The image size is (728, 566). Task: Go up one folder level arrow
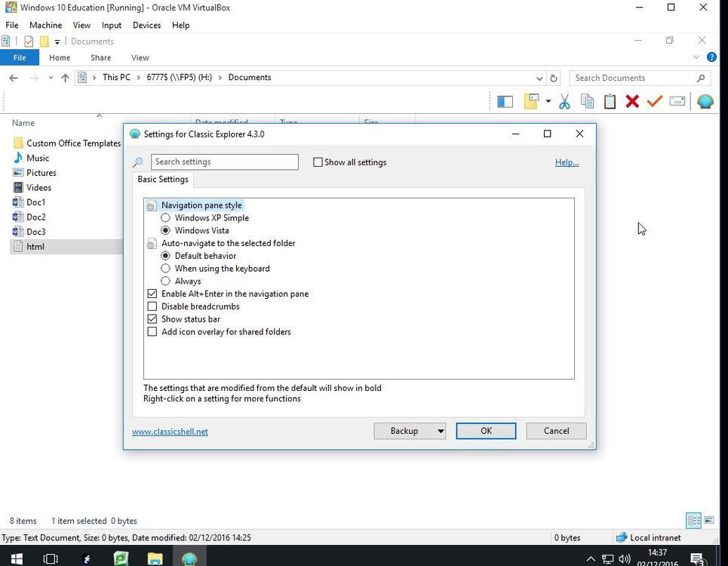pos(65,78)
